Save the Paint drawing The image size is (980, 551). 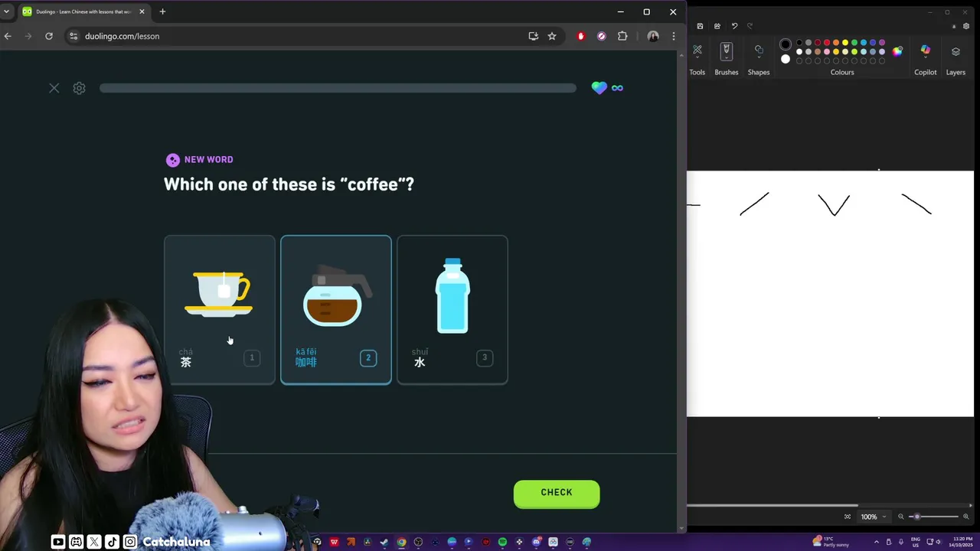point(700,26)
